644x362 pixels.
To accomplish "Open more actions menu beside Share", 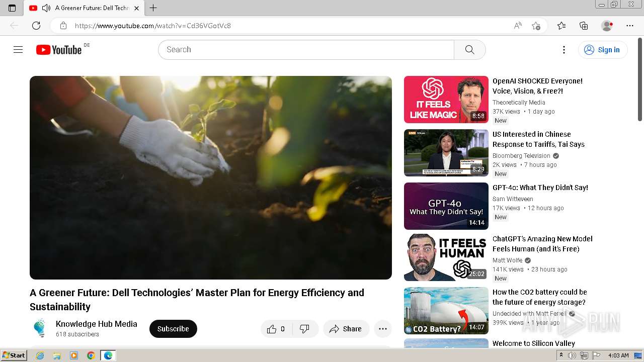I will tap(383, 329).
